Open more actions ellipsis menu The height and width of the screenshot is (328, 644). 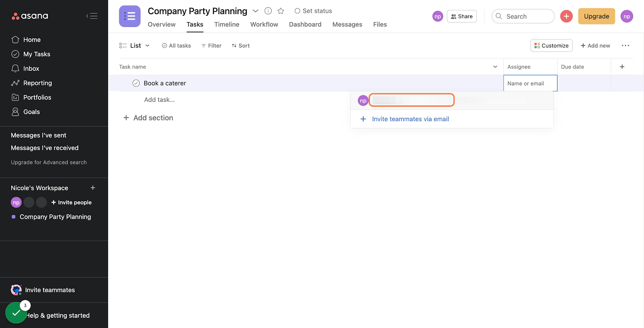pyautogui.click(x=625, y=45)
